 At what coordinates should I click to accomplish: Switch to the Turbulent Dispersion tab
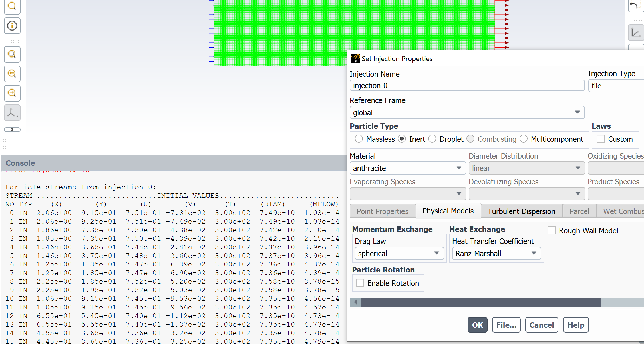click(x=521, y=211)
